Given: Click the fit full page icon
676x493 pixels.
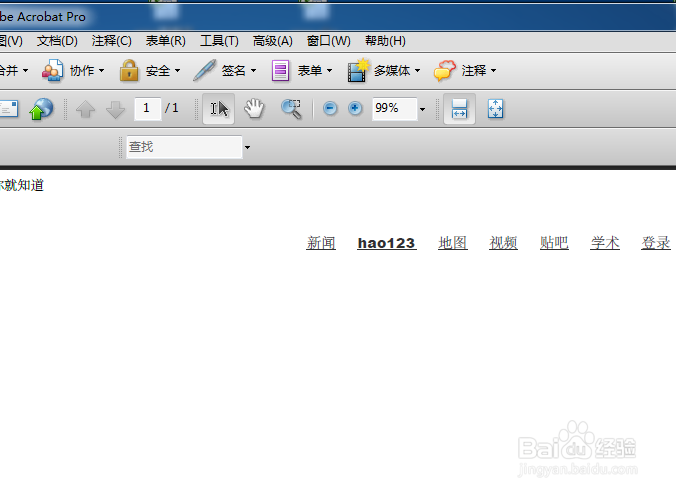Looking at the screenshot, I should point(495,109).
